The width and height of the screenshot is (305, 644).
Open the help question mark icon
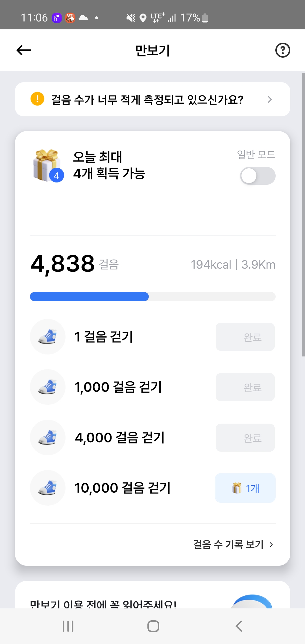point(282,50)
